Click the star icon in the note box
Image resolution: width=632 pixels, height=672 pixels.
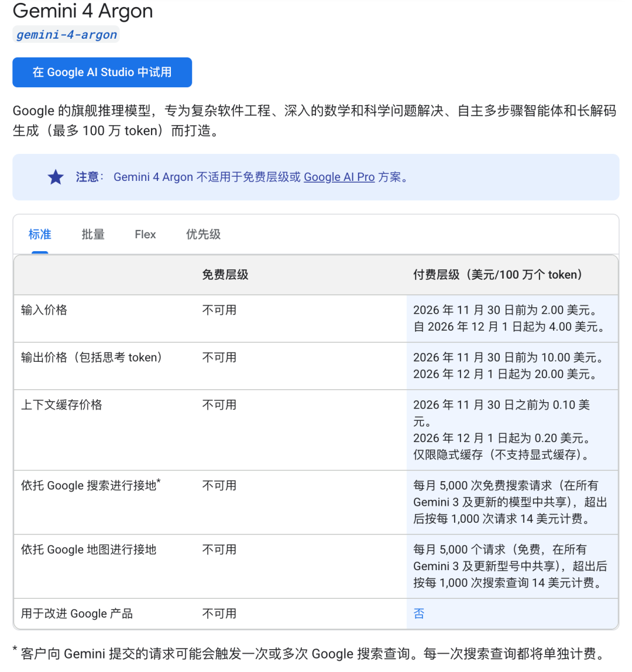click(x=56, y=177)
